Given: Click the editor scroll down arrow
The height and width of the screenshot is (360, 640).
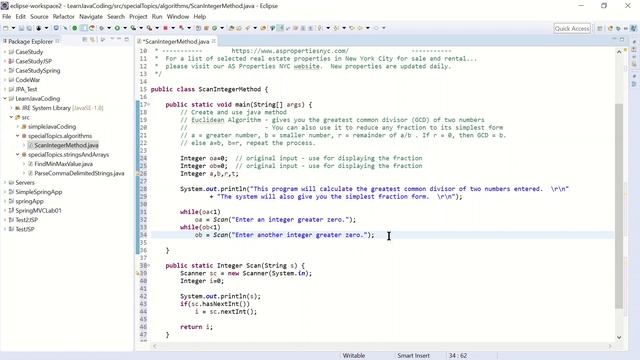Looking at the screenshot, I should (619, 338).
